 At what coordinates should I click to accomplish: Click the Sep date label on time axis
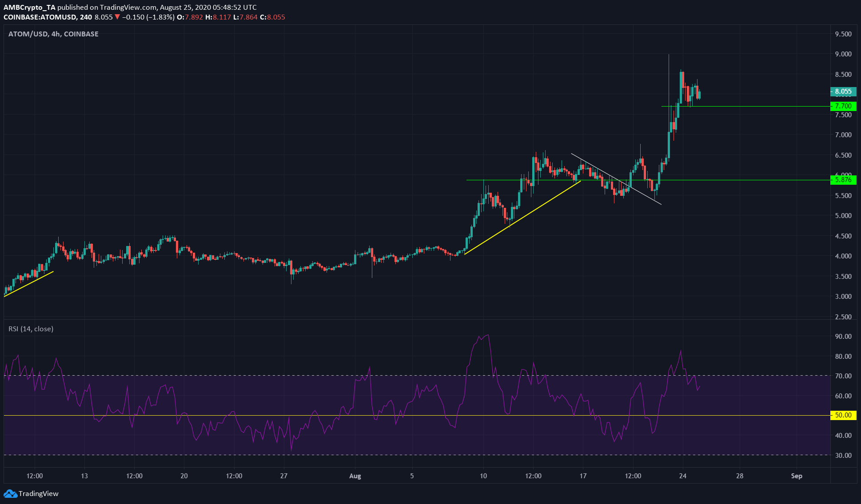point(797,476)
